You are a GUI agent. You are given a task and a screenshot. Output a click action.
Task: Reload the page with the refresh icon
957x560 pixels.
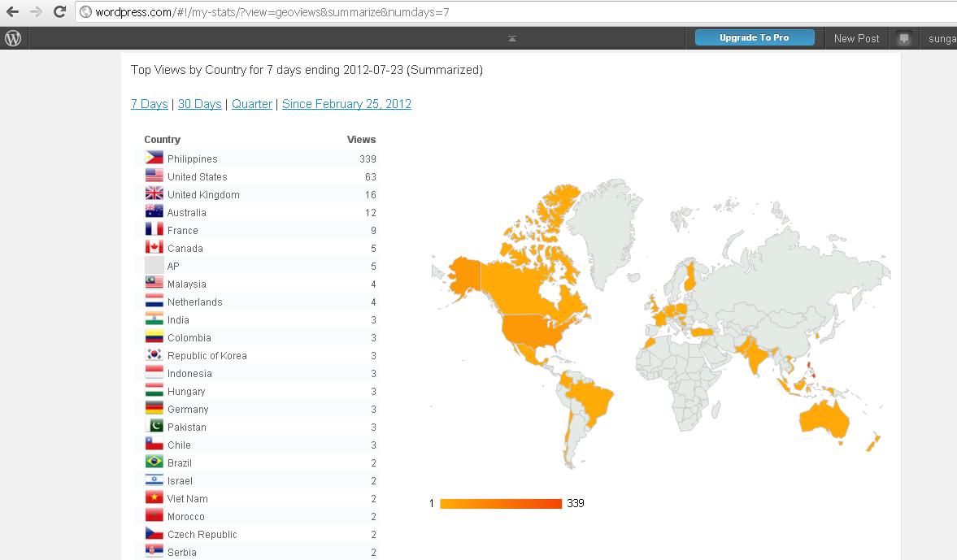tap(59, 12)
